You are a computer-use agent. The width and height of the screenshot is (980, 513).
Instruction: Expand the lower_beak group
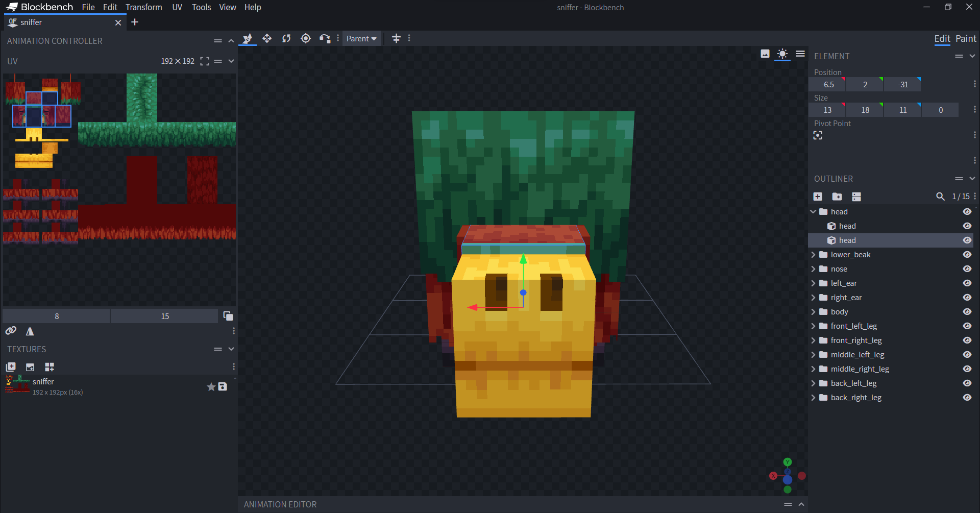[813, 255]
